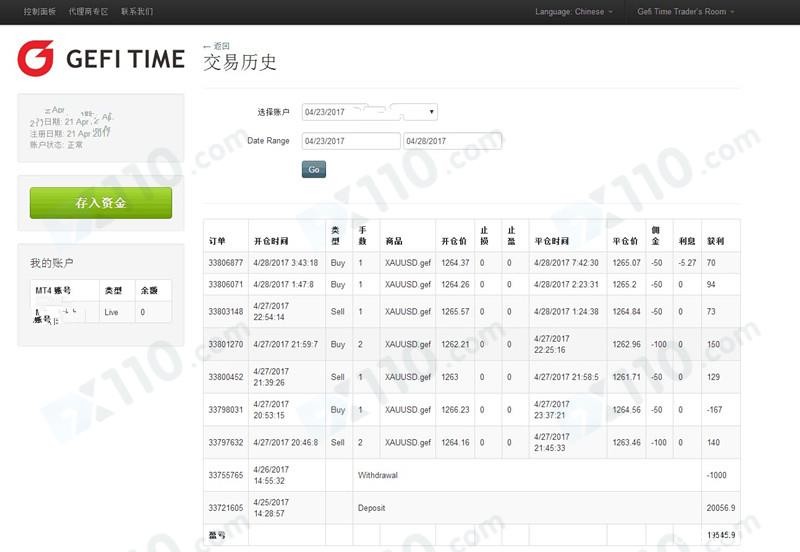Screen dimensions: 800x552
Task: Expand the Language: Chinese dropdown
Action: (x=574, y=11)
